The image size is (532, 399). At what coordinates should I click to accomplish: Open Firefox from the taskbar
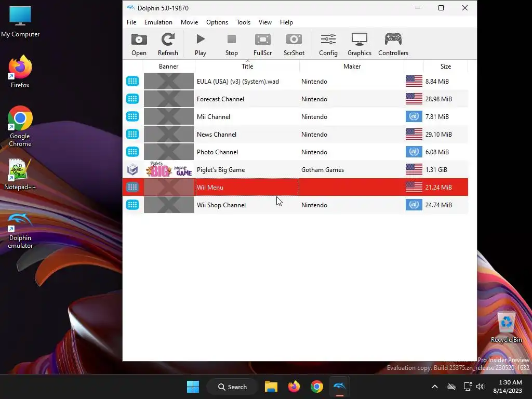coord(294,387)
